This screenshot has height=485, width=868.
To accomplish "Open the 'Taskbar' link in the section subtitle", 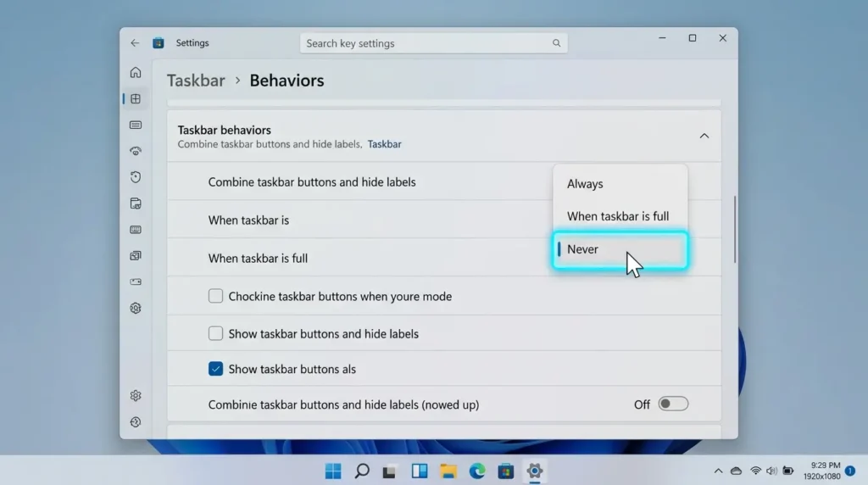I will pos(384,144).
